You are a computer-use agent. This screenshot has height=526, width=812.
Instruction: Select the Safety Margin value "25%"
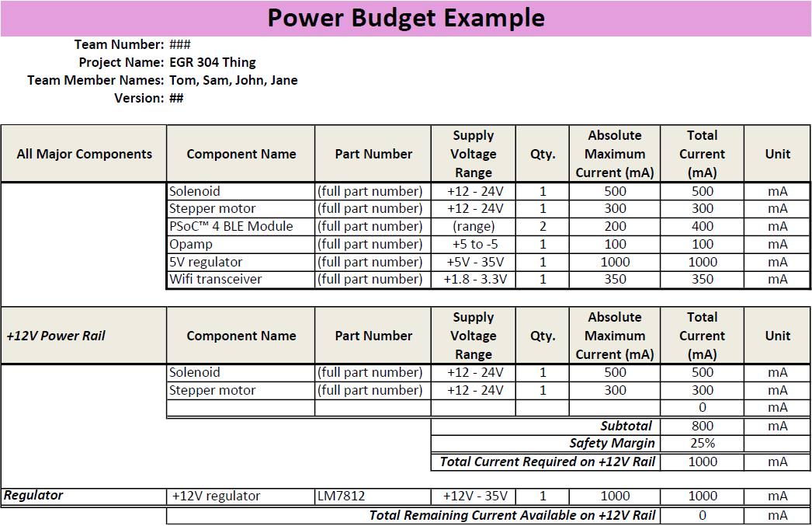[702, 444]
